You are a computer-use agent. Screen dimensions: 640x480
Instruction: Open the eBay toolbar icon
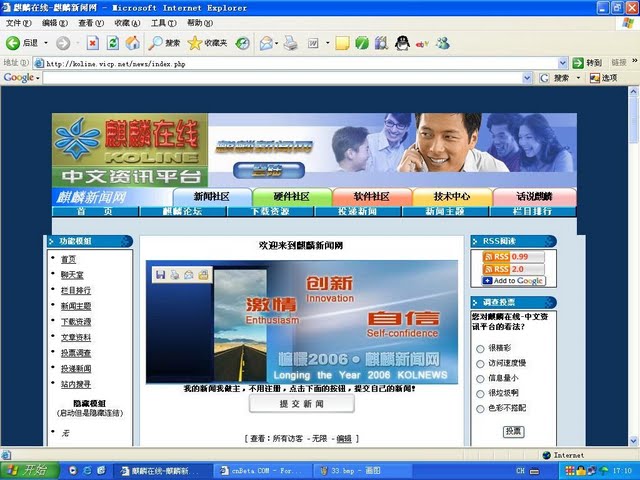422,44
